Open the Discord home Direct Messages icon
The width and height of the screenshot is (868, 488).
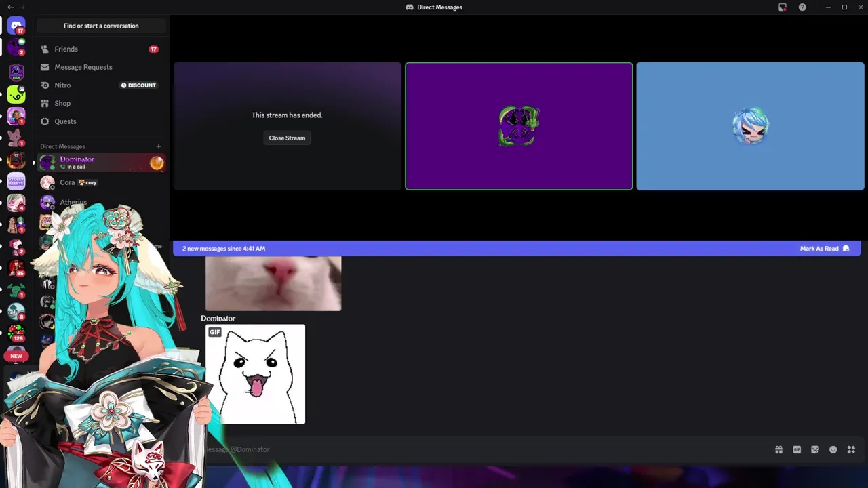[x=16, y=26]
